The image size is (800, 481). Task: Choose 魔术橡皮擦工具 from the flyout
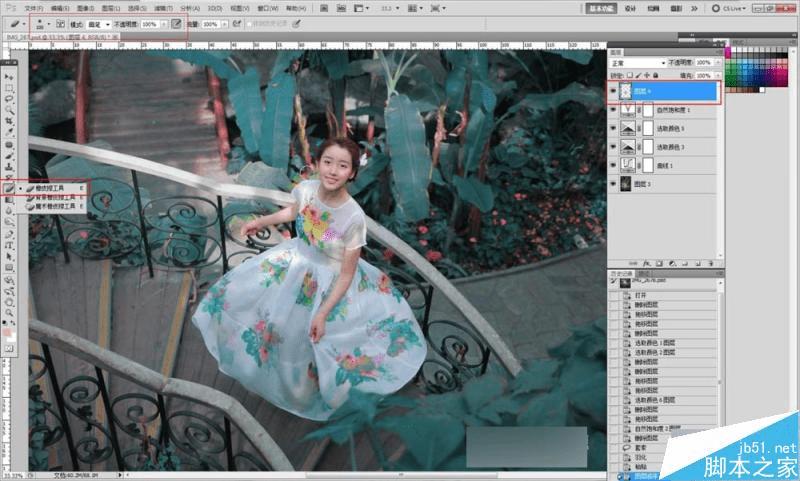[57, 207]
